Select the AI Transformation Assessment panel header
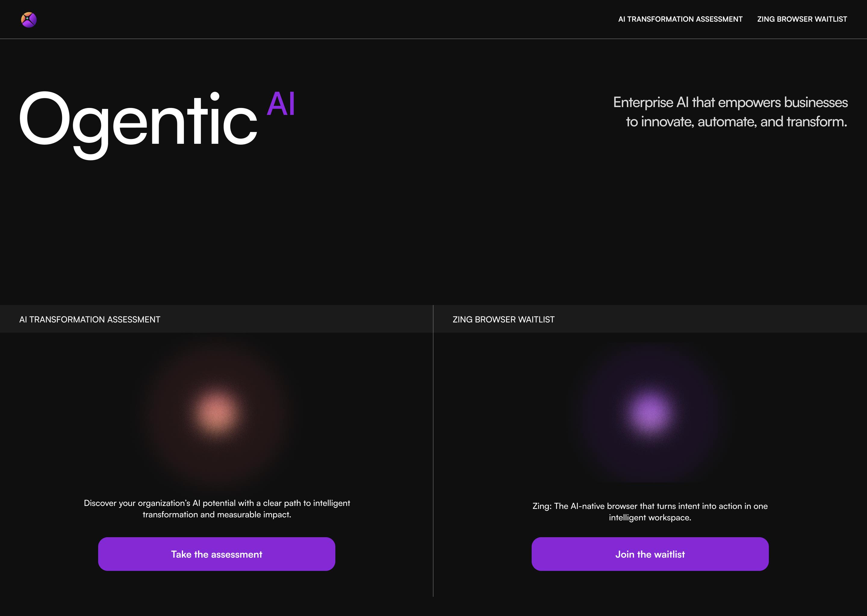Image resolution: width=867 pixels, height=616 pixels. point(90,319)
